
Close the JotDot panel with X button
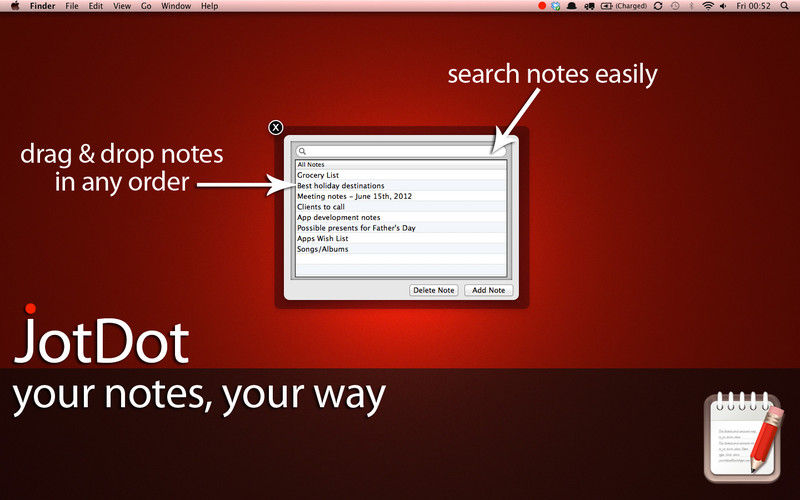click(276, 128)
